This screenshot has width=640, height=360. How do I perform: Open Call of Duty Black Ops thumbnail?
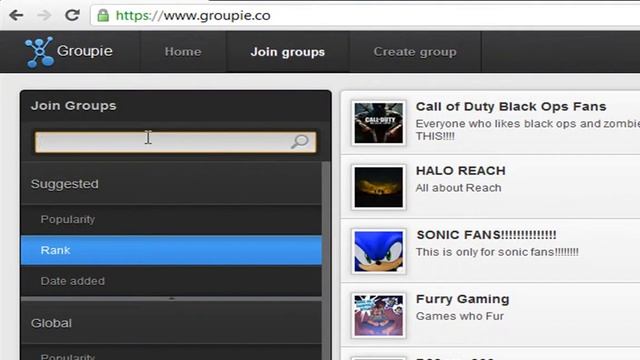click(x=378, y=123)
